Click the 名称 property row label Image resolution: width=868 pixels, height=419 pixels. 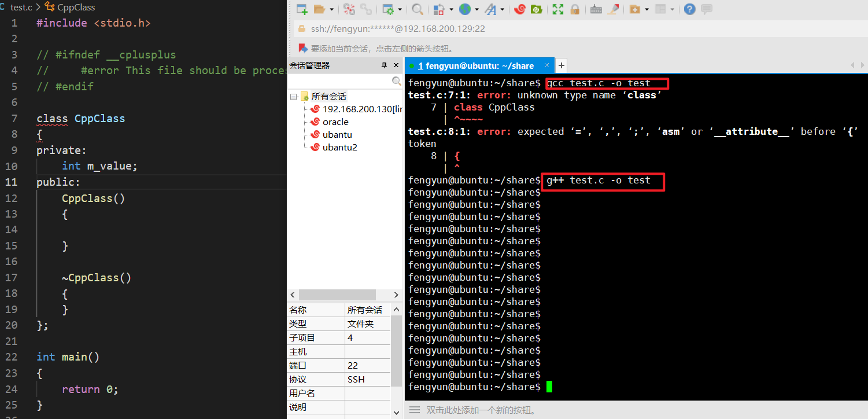298,310
